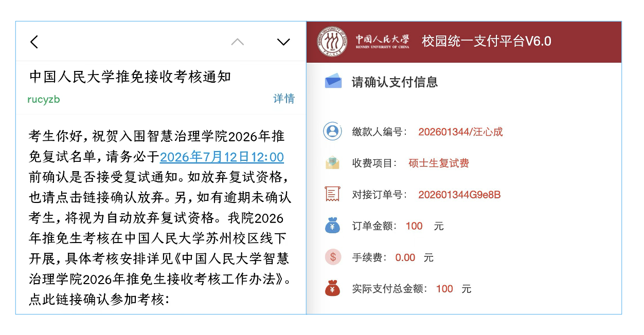Click the red order amount 100 value
Viewport: 644px width, 335px height.
[x=414, y=226]
